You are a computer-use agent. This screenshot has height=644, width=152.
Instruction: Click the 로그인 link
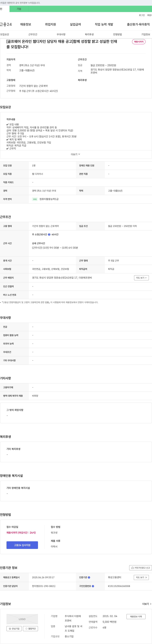142,15
